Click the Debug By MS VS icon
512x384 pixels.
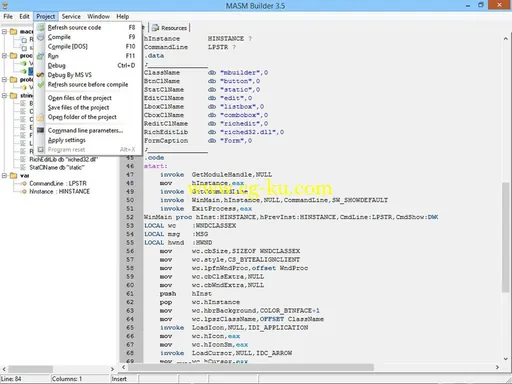tap(40, 75)
